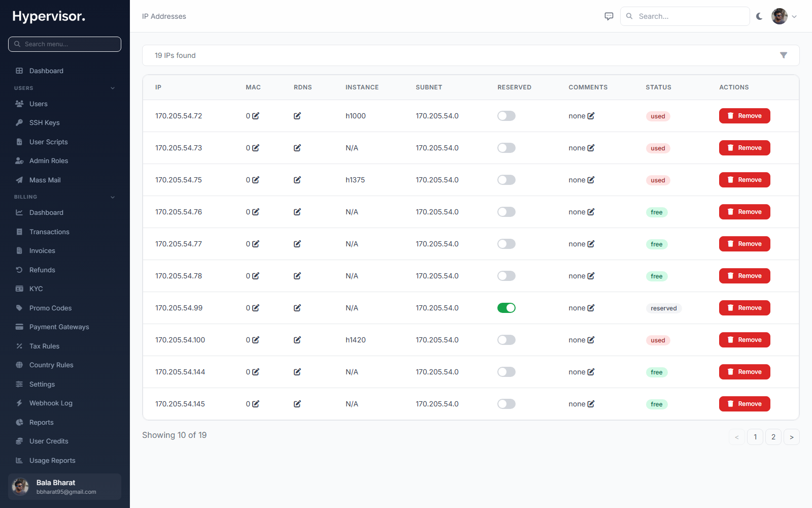
Task: Open Promo Codes in sidebar
Action: [50, 308]
